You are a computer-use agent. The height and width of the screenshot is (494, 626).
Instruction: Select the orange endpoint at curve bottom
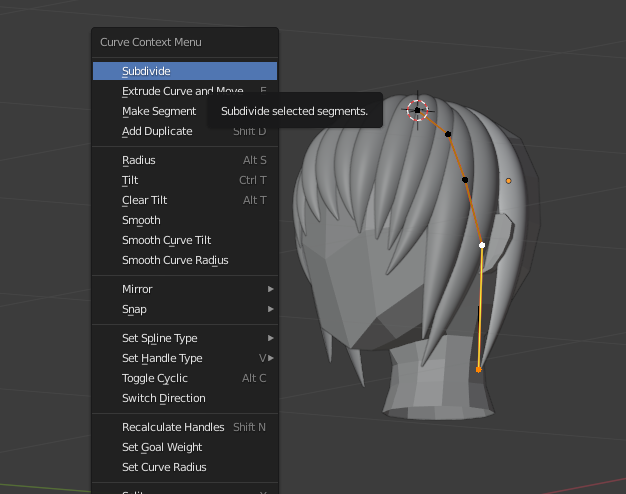click(x=479, y=370)
